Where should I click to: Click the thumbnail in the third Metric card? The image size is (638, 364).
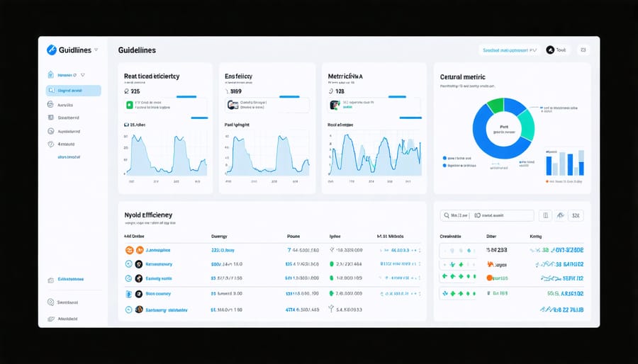click(x=335, y=106)
